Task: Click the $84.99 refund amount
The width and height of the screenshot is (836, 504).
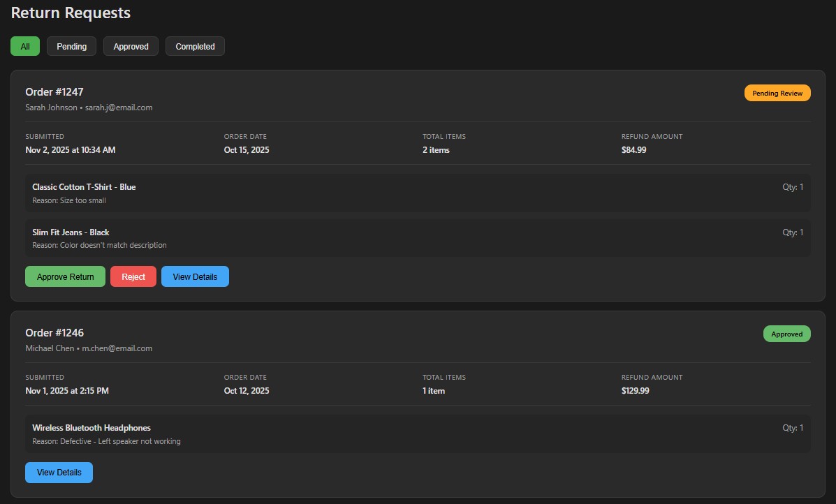Action: 633,149
